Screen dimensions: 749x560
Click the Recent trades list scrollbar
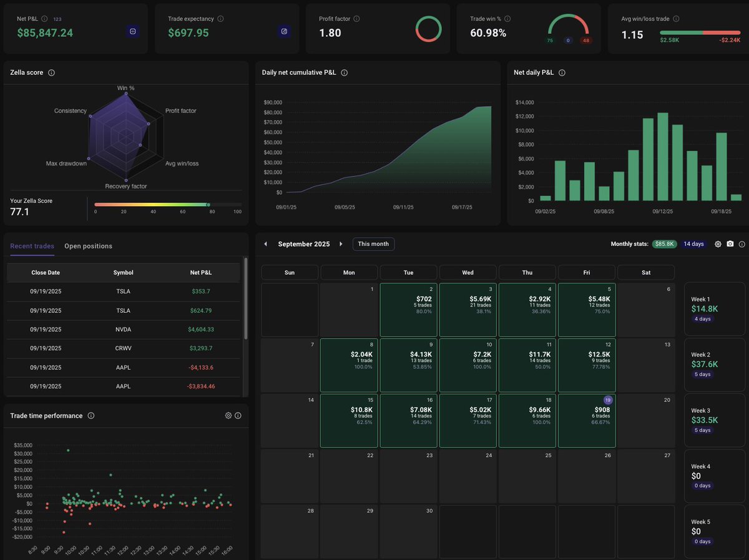coord(246,300)
